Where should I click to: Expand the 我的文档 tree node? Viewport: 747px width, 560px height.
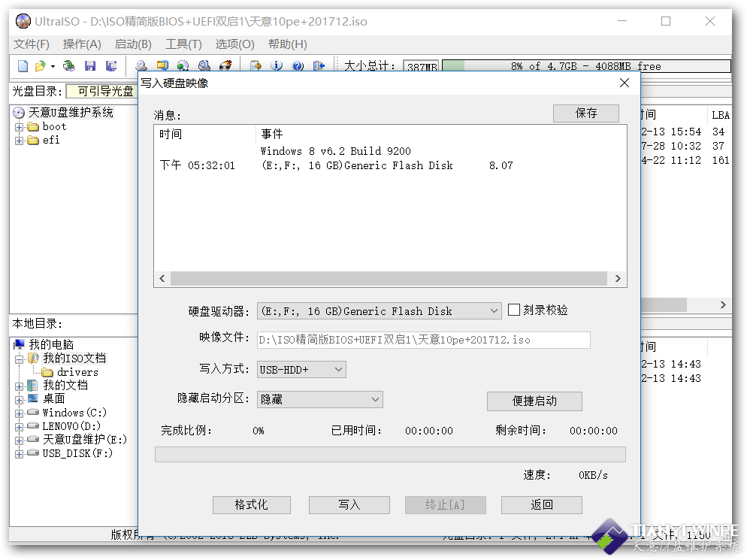click(x=19, y=386)
